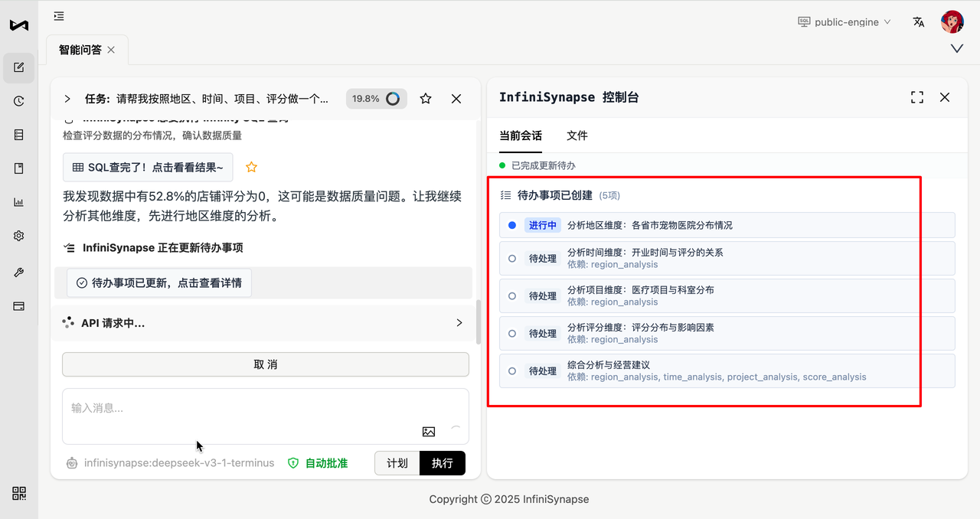
Task: Click the robot model icon
Action: pyautogui.click(x=72, y=463)
